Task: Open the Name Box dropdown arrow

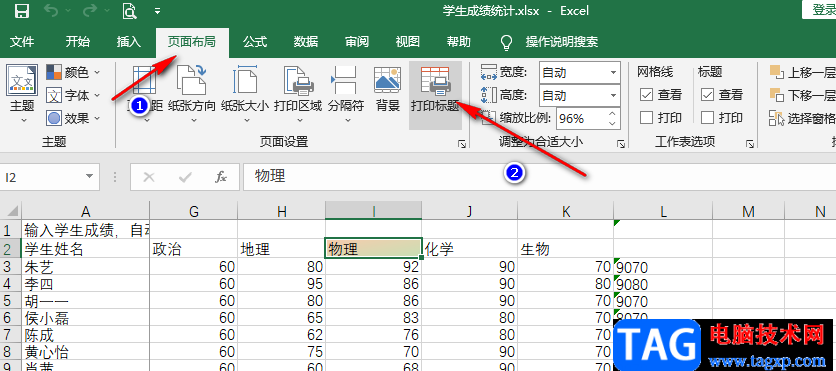Action: (x=89, y=177)
